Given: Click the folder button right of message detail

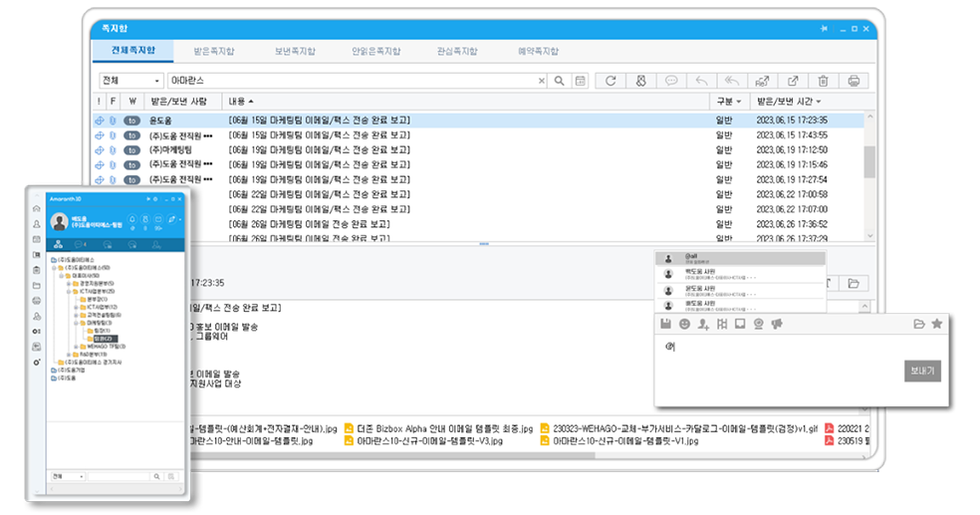Looking at the screenshot, I should click(x=854, y=284).
